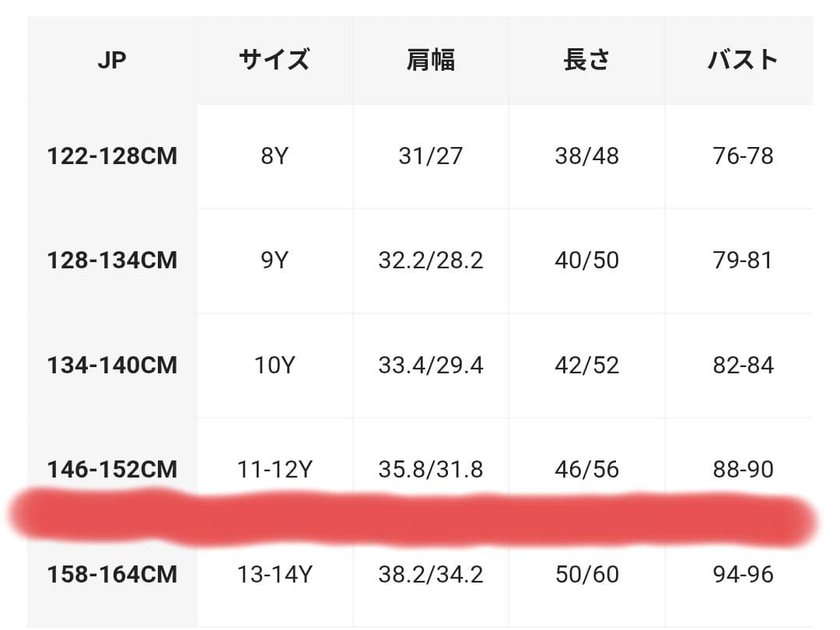The height and width of the screenshot is (630, 840).
Task: Select the 134-140CM row label
Action: pyautogui.click(x=112, y=365)
